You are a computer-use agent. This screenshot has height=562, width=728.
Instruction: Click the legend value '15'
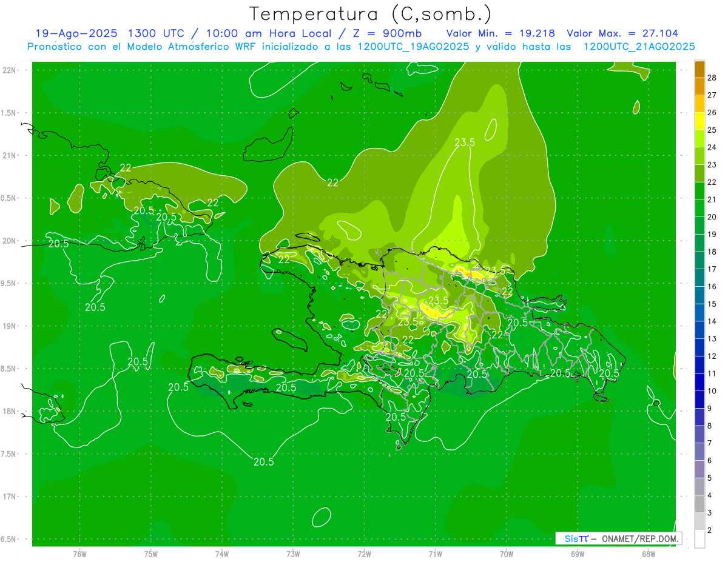tap(712, 304)
